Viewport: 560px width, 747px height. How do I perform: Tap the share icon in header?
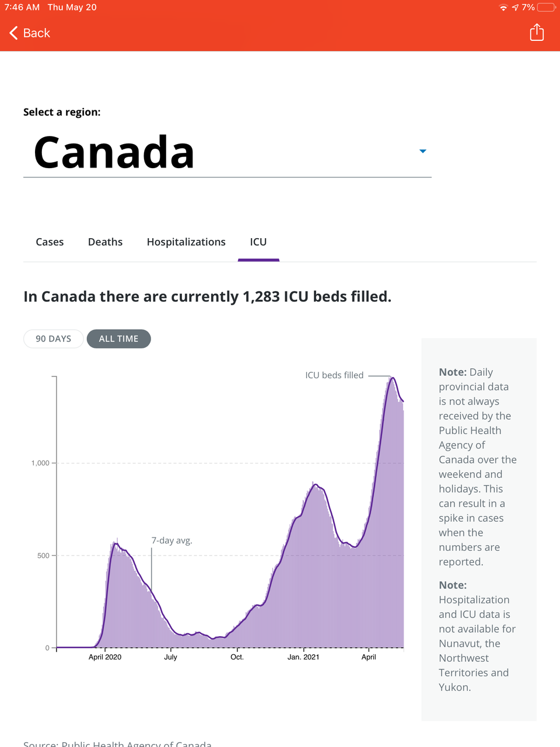click(x=537, y=33)
